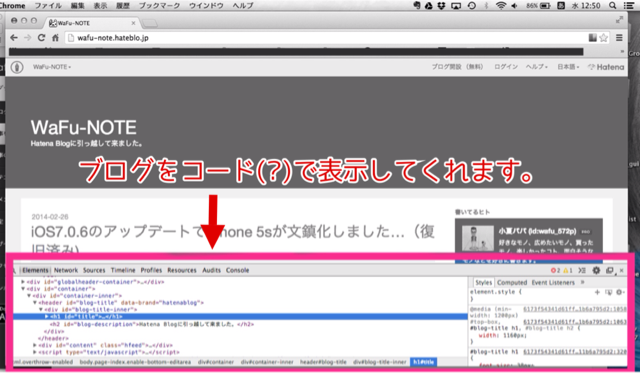Select the header#blog-title breadcrumb
This screenshot has width=640, height=373.
[323, 362]
